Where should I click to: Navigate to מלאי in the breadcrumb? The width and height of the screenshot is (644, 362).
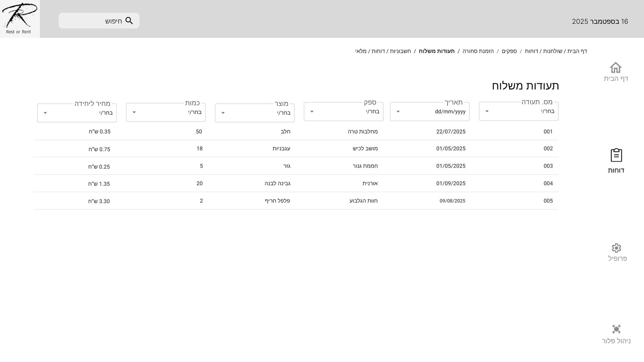pos(361,51)
